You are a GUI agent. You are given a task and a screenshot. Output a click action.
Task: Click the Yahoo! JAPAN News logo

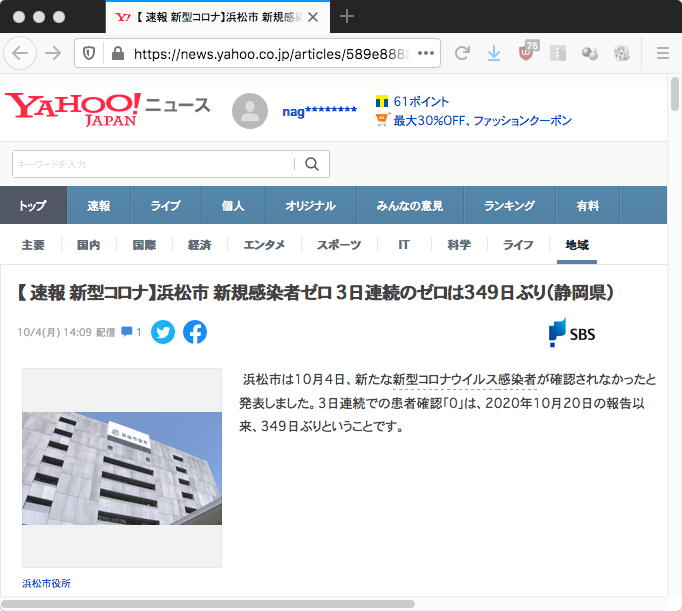(107, 109)
